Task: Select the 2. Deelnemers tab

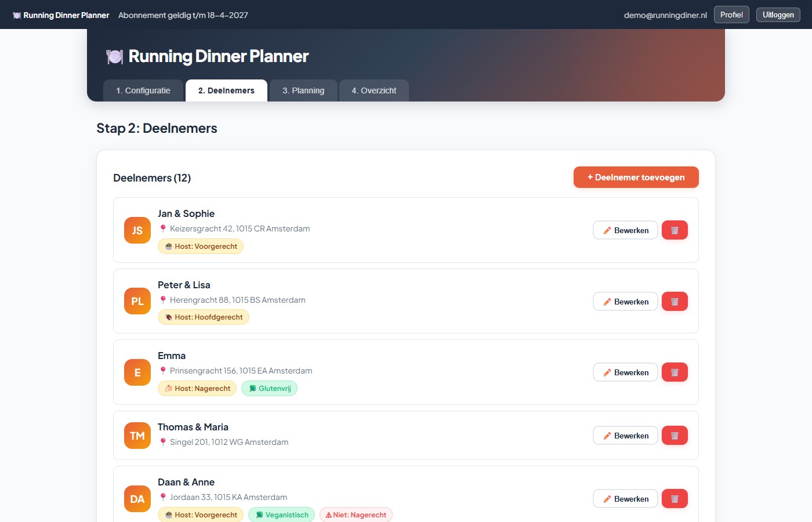Action: coord(226,90)
